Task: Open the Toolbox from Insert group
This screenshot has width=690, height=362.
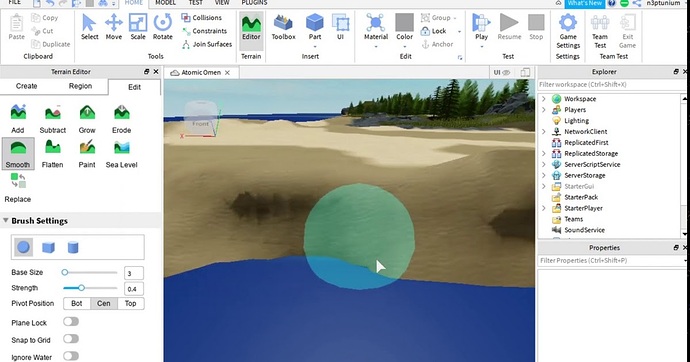Action: point(283,27)
